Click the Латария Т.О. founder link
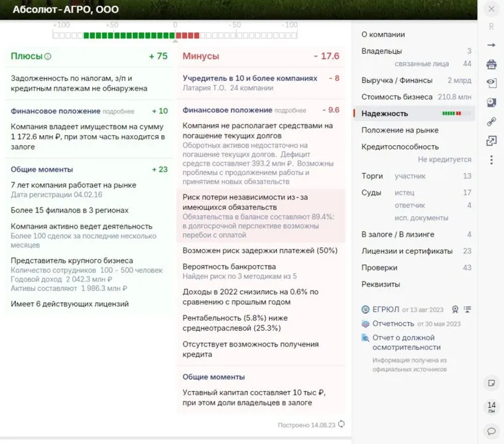 coord(204,88)
